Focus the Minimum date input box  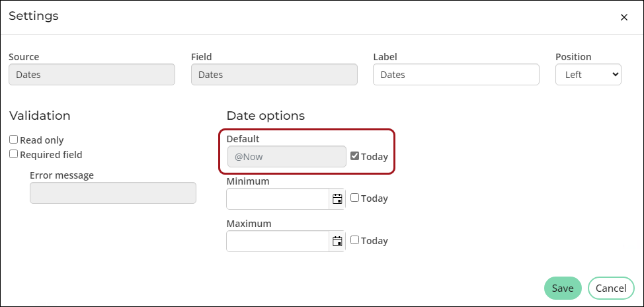point(278,199)
